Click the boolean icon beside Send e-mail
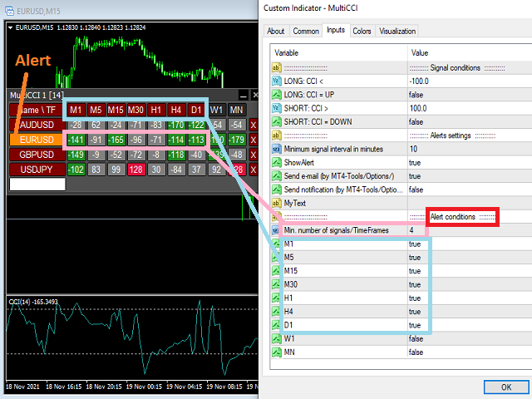This screenshot has height=399, width=532. tap(277, 176)
